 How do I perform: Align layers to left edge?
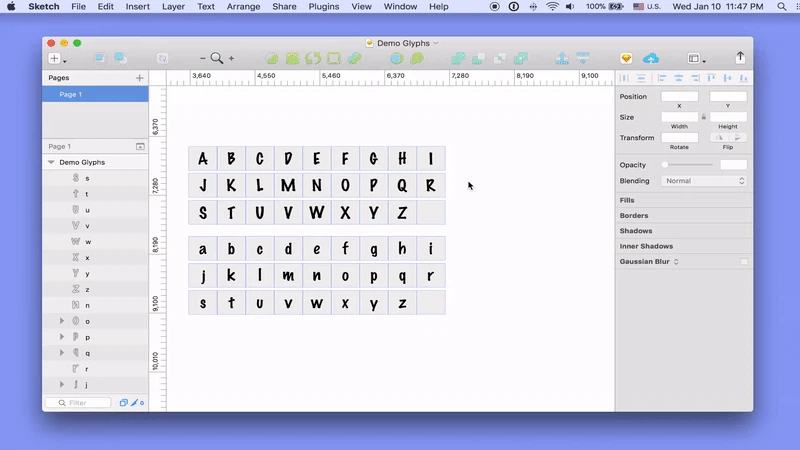coord(662,78)
